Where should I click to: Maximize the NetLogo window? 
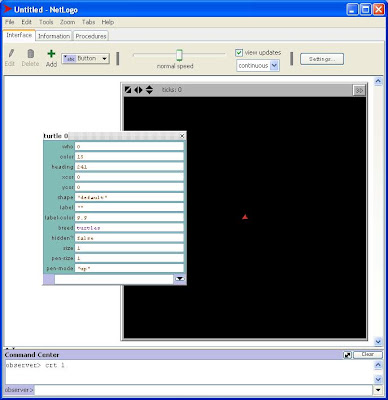click(x=366, y=10)
